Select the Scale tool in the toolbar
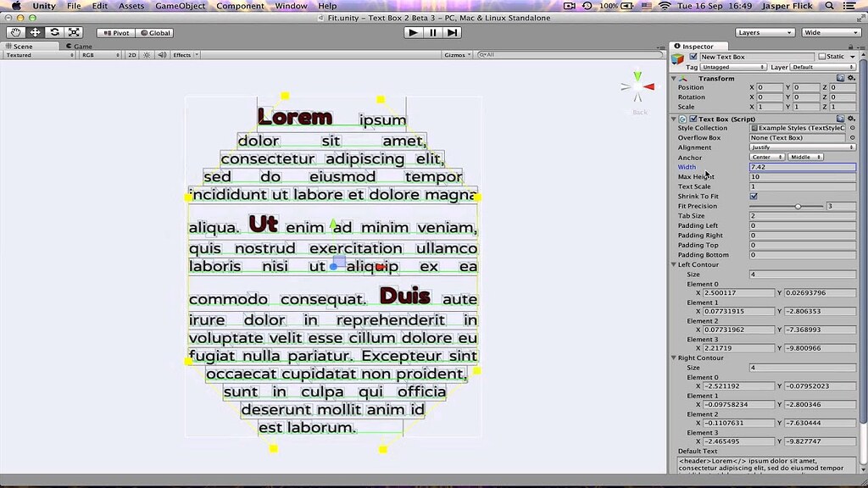The width and height of the screenshot is (868, 488). click(74, 33)
